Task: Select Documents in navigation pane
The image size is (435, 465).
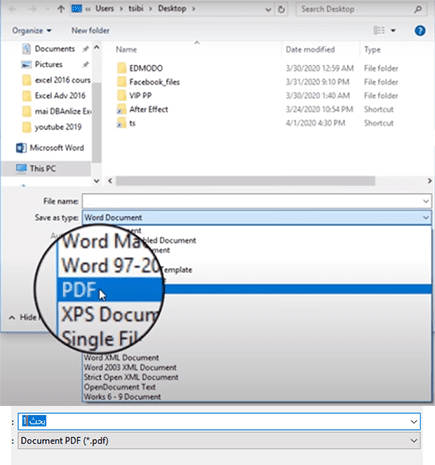Action: 55,49
